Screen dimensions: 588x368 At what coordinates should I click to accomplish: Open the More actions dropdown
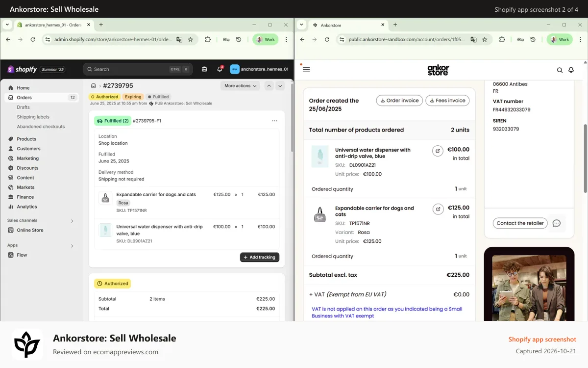tap(240, 86)
